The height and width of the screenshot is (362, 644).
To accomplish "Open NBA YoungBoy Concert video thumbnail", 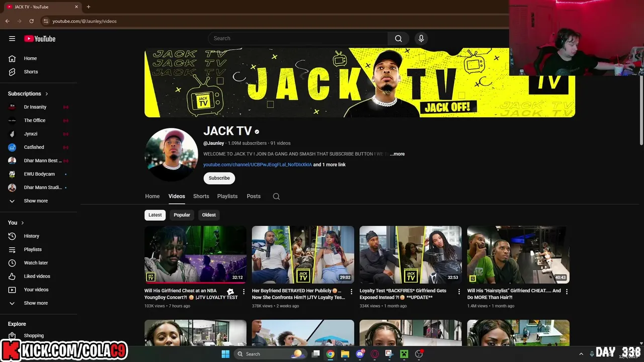I will [x=195, y=254].
